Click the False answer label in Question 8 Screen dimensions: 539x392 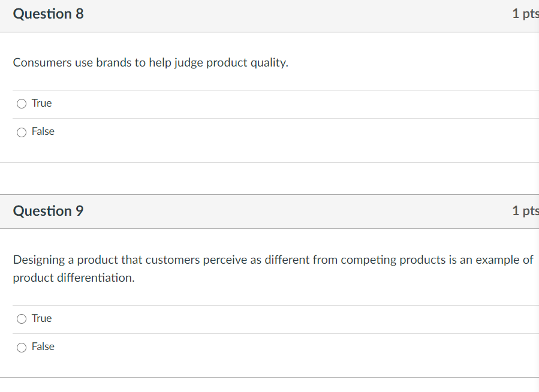[x=43, y=131]
